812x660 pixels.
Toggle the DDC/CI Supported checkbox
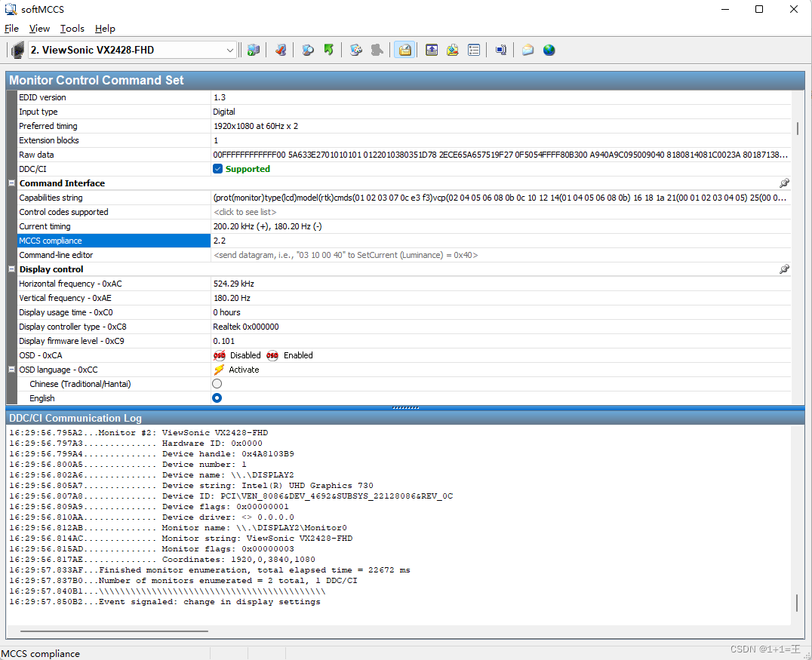(217, 169)
